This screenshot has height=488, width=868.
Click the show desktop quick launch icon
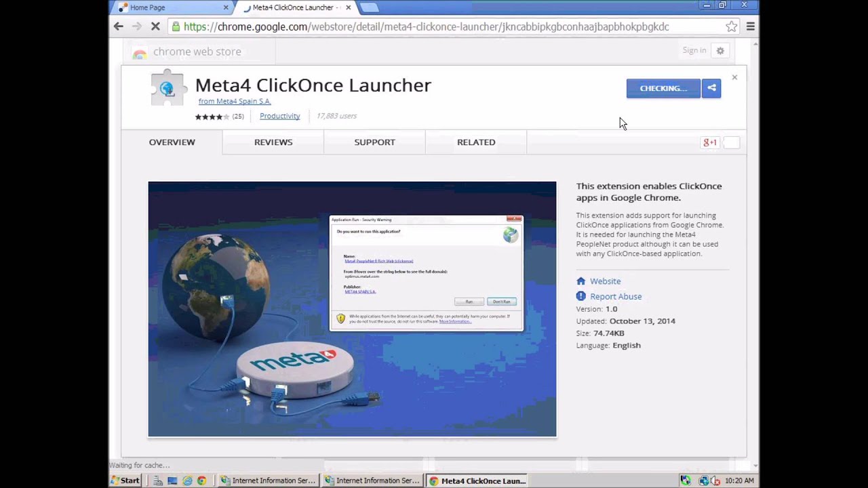[172, 481]
